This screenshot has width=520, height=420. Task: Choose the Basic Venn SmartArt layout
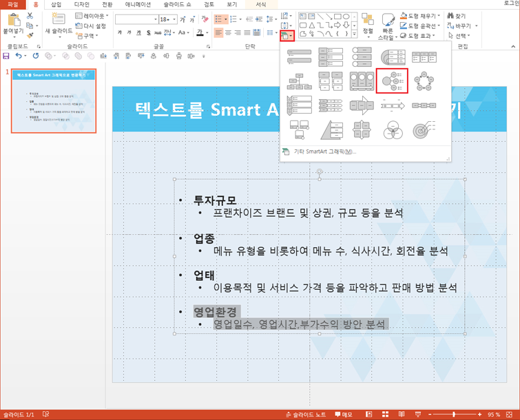coord(393,130)
